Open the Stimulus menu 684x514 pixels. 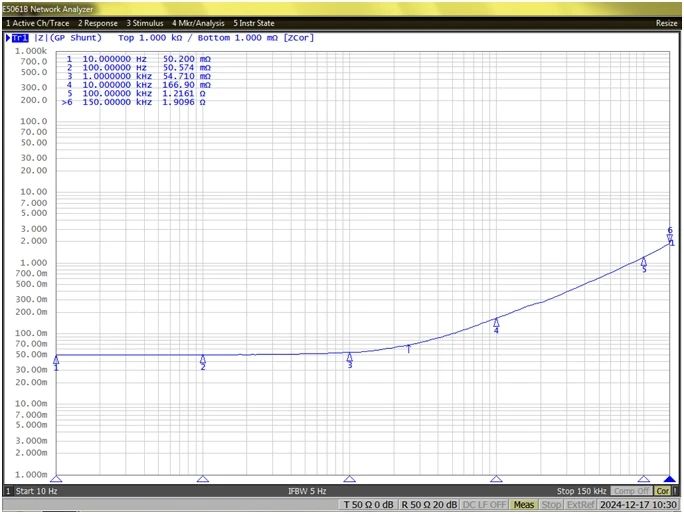click(145, 22)
